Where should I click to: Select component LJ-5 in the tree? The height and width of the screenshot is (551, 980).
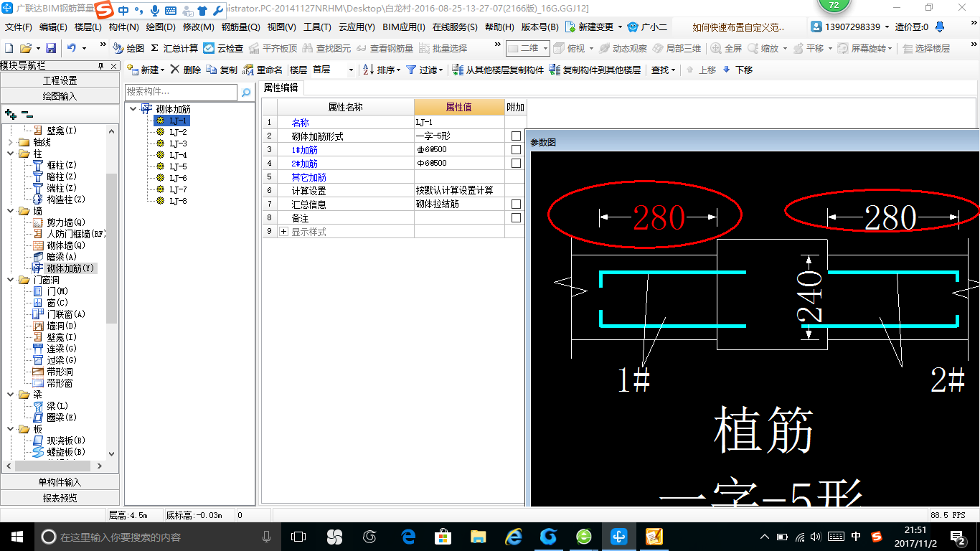coord(178,166)
